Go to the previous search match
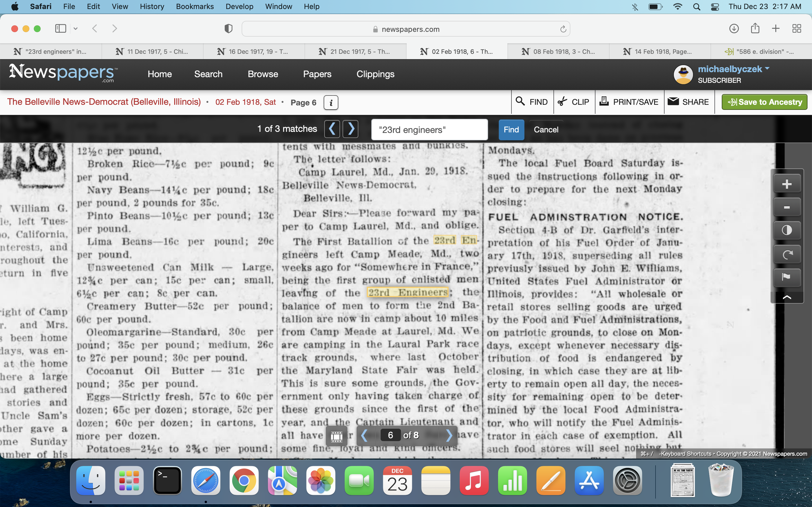This screenshot has width=812, height=507. [x=332, y=129]
